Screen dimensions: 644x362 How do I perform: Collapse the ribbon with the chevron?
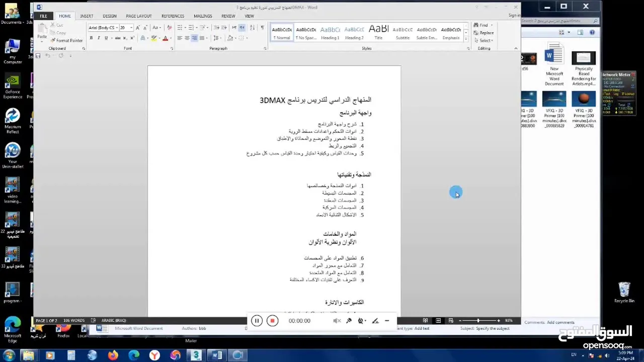pos(516,48)
